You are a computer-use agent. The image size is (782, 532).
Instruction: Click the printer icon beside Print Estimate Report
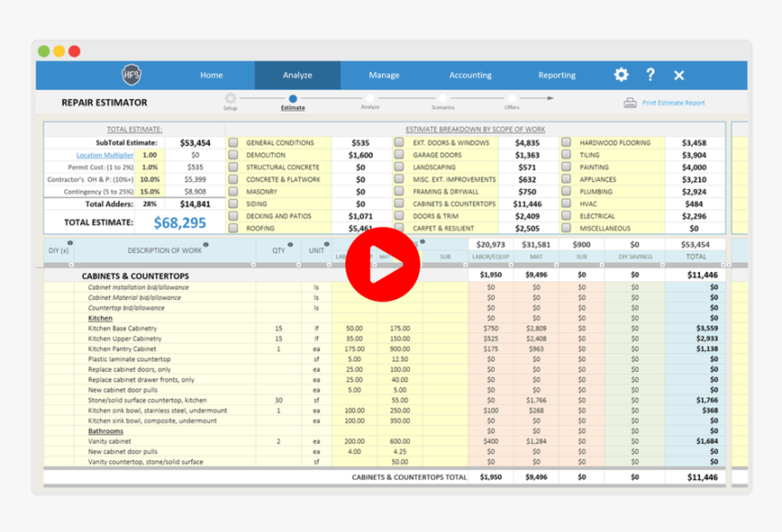pyautogui.click(x=632, y=103)
